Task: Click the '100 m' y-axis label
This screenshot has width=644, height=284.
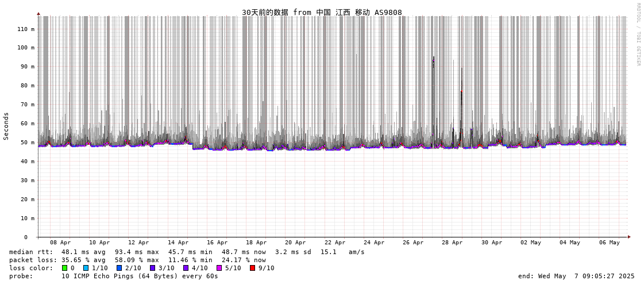Action: [x=26, y=48]
